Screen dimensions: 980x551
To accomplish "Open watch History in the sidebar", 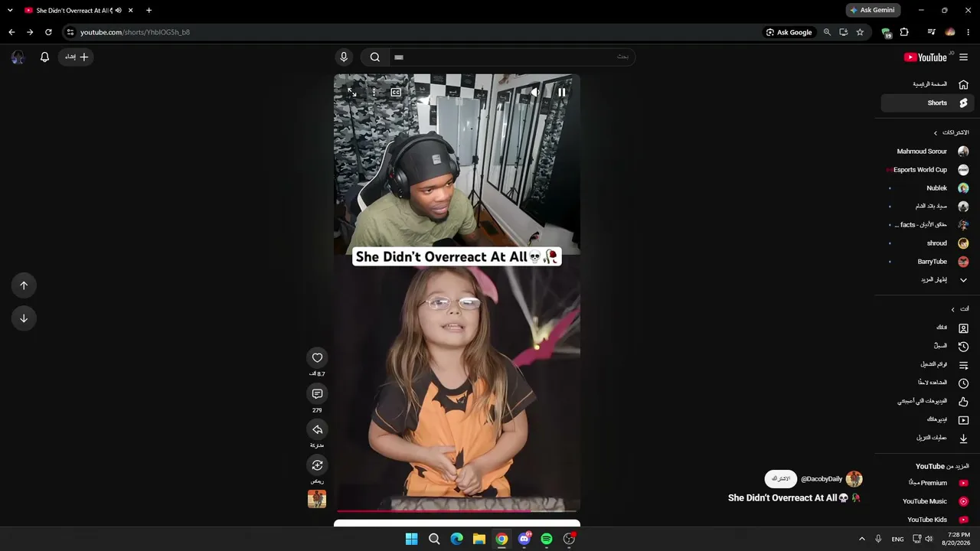I will tap(927, 346).
